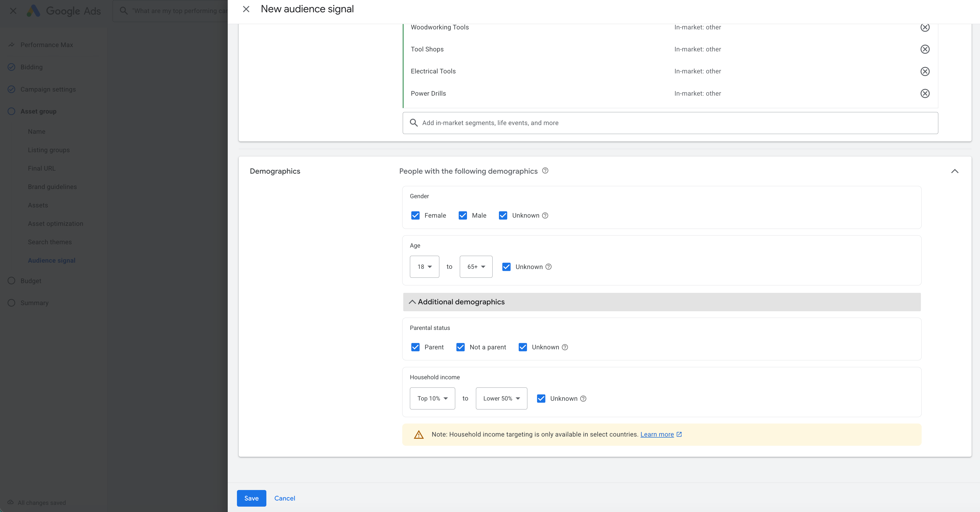Screen dimensions: 980x512
Task: Open the Learn more link
Action: tap(657, 435)
